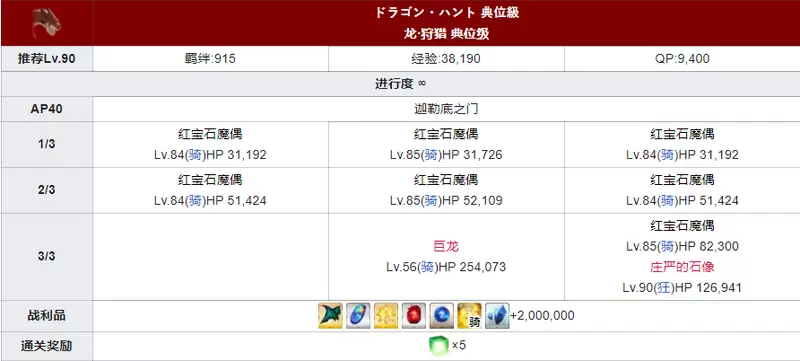Viewport: 800px width, 361px height.
Task: Select the round blue gem loot icon
Action: tap(441, 316)
